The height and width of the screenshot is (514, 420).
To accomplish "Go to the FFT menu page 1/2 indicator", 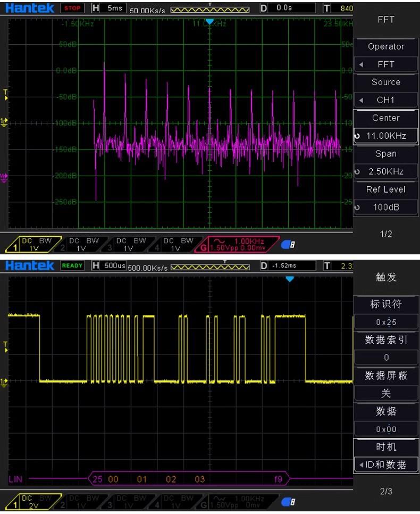I will (x=386, y=234).
